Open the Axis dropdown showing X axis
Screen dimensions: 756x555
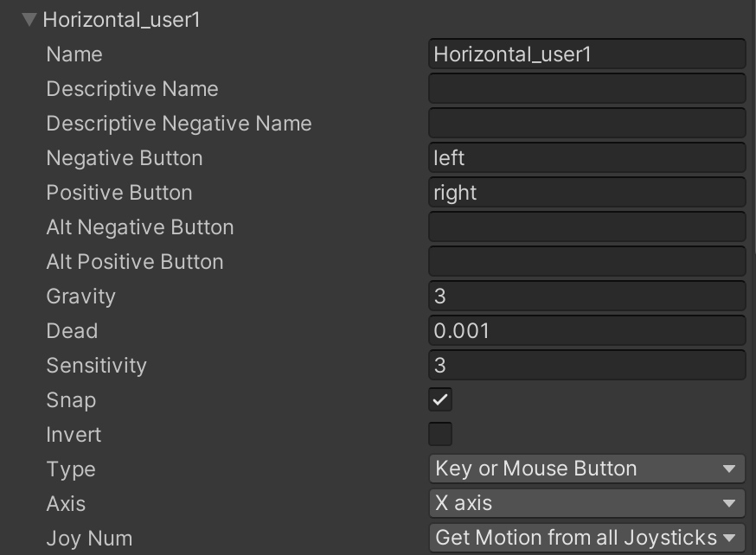[587, 503]
